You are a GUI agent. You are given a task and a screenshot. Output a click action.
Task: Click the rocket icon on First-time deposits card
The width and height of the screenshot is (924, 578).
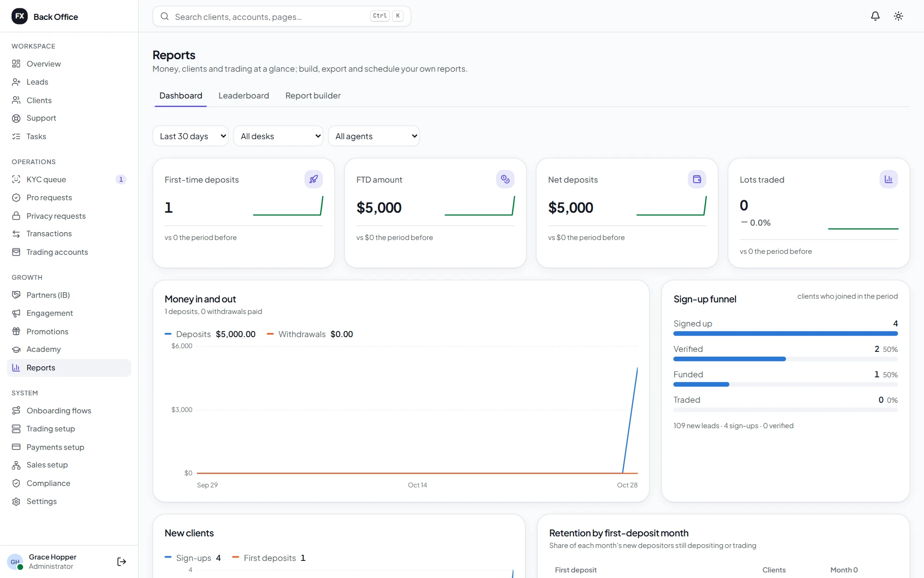pyautogui.click(x=313, y=179)
